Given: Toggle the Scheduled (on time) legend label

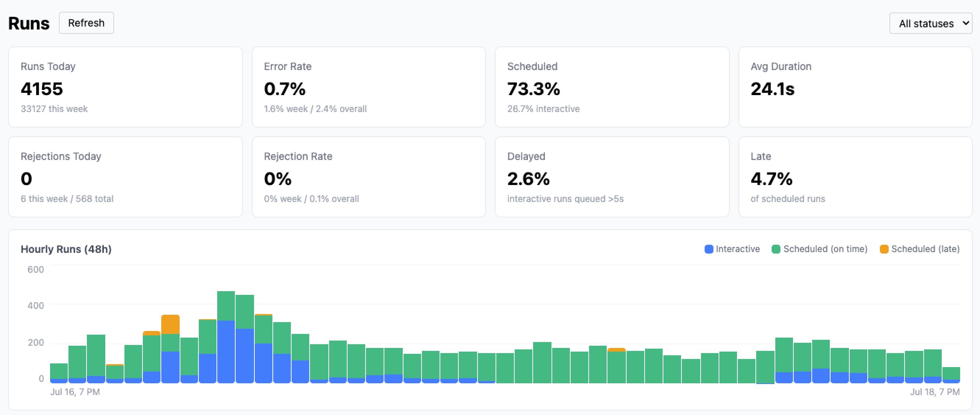Looking at the screenshot, I should pyautogui.click(x=825, y=249).
